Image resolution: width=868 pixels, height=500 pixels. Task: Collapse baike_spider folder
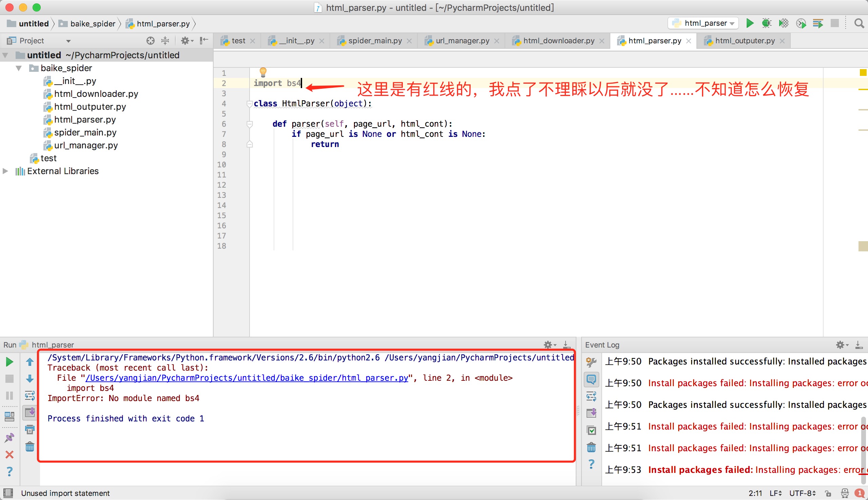click(x=19, y=68)
